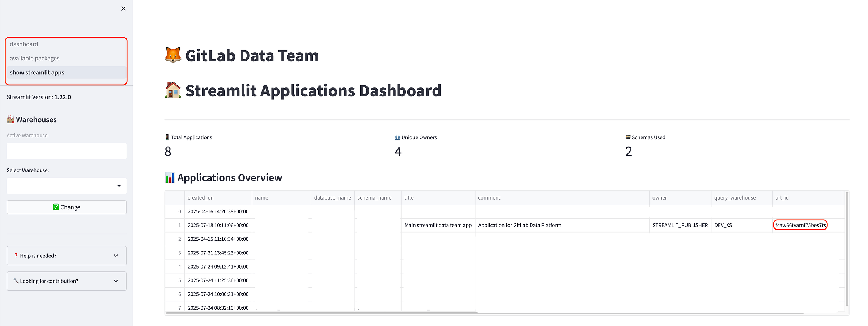Click the fcaw66tvarnf75bes7ts url_id cell

pos(807,225)
